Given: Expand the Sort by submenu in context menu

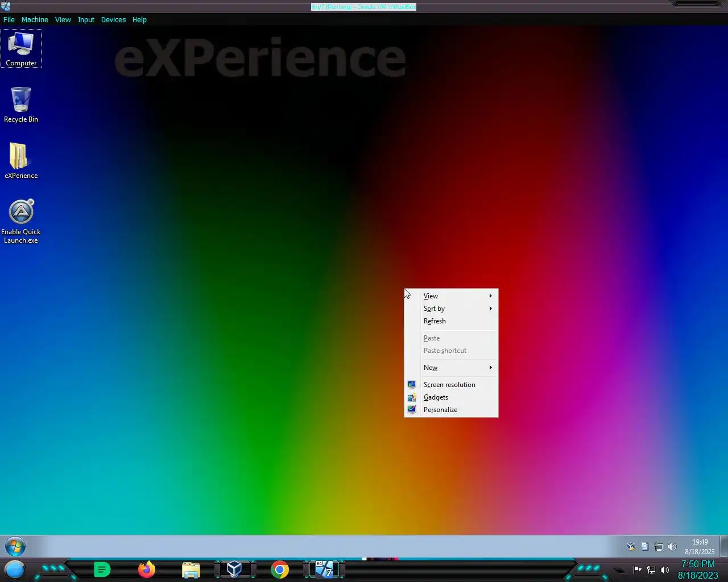Looking at the screenshot, I should [451, 309].
